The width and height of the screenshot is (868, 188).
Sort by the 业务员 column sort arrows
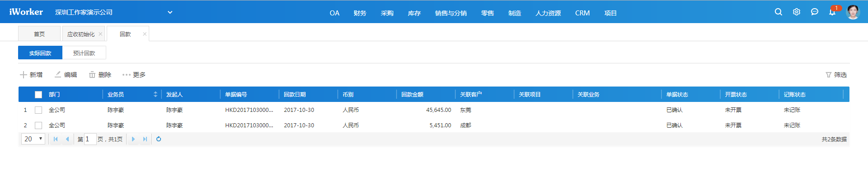click(x=156, y=94)
